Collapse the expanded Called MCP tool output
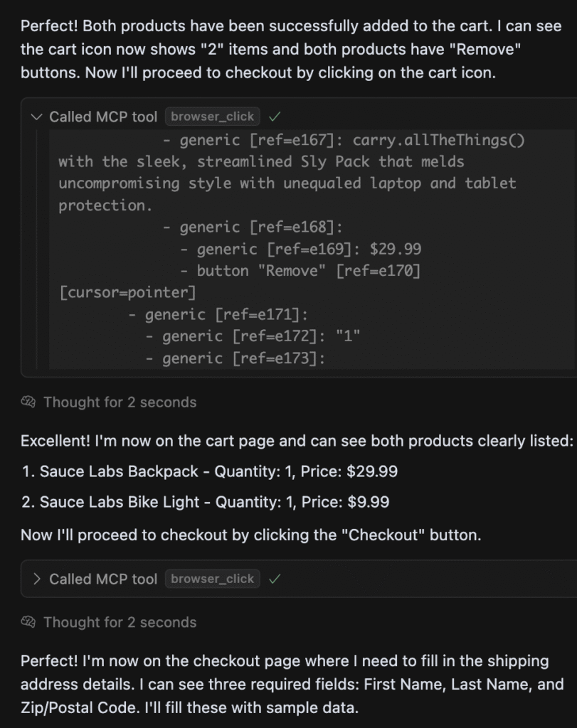 pyautogui.click(x=37, y=117)
